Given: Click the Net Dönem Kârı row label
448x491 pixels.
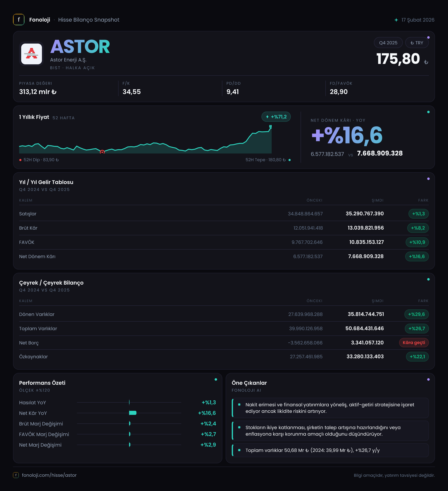Looking at the screenshot, I should click(37, 256).
